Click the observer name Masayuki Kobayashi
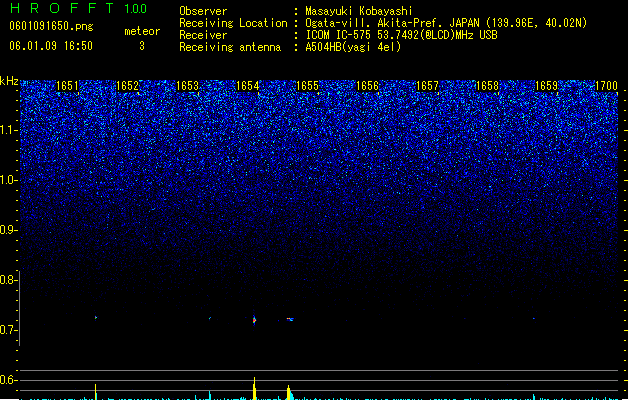This screenshot has height=400, width=629. point(359,11)
